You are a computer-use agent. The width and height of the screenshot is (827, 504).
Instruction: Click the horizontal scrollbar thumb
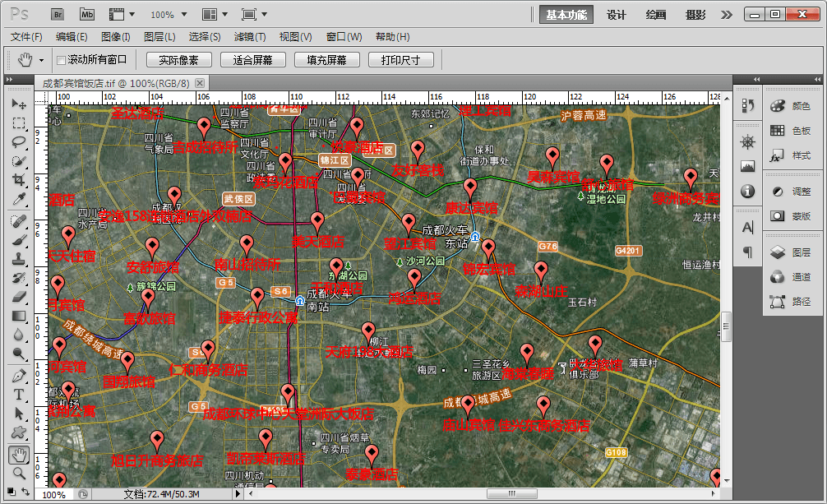point(511,494)
